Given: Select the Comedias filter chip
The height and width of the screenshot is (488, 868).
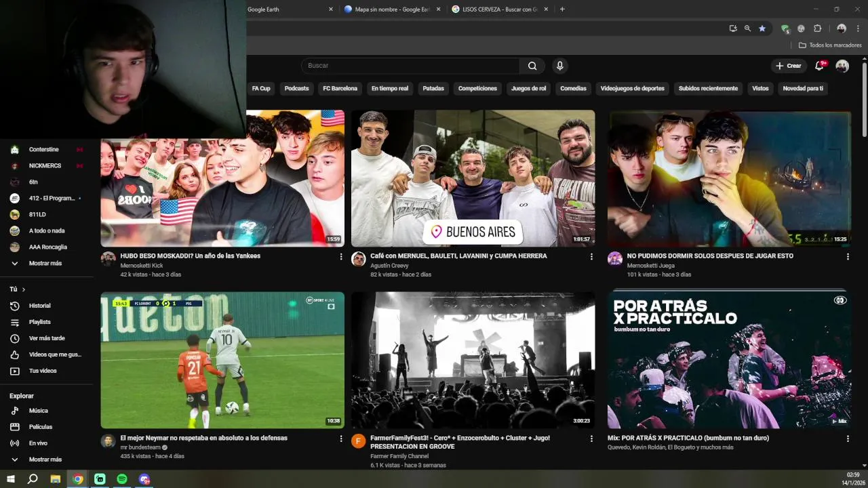Looking at the screenshot, I should 573,89.
